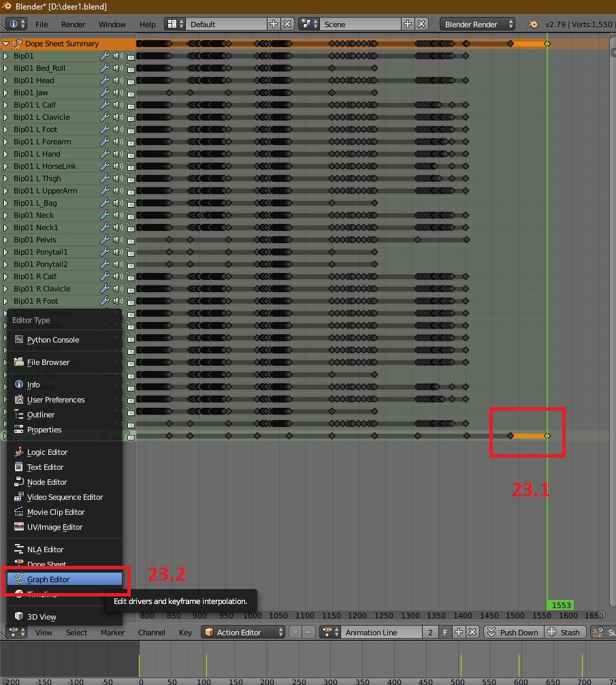Choose User Preferences editor type
This screenshot has width=616, height=685.
pyautogui.click(x=65, y=400)
